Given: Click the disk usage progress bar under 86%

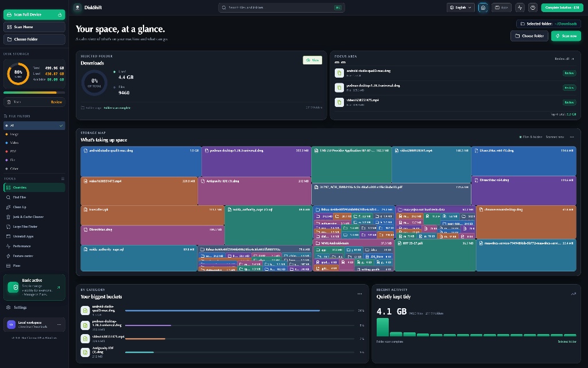Looking at the screenshot, I should tap(34, 93).
